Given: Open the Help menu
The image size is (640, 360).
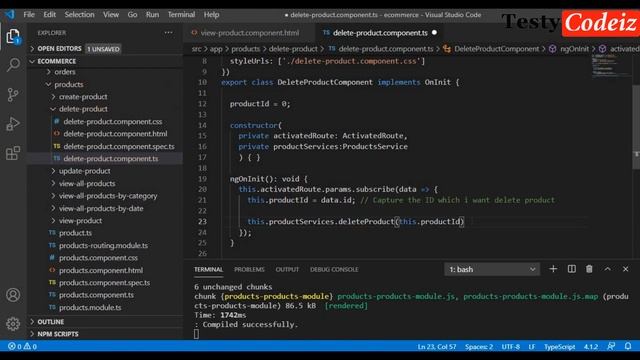Looking at the screenshot, I should (x=211, y=15).
